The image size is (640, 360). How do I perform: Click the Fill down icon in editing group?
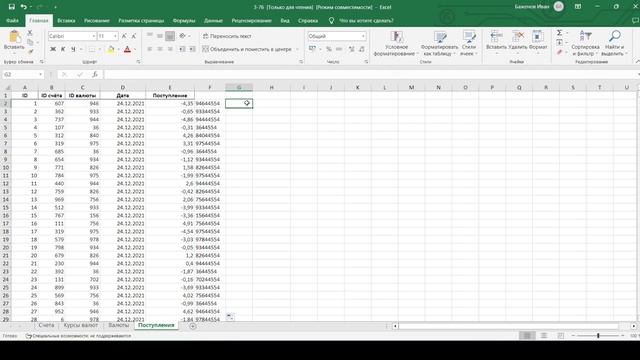(560, 42)
